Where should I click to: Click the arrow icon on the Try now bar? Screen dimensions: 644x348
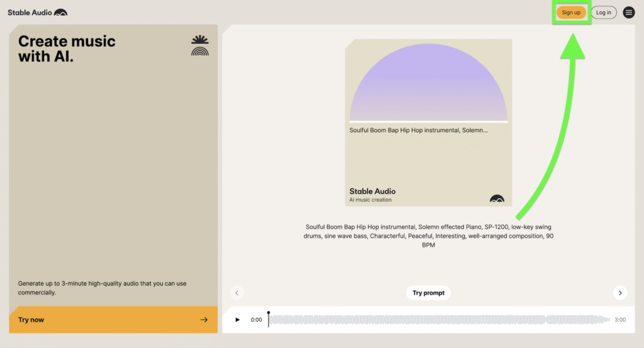point(204,320)
